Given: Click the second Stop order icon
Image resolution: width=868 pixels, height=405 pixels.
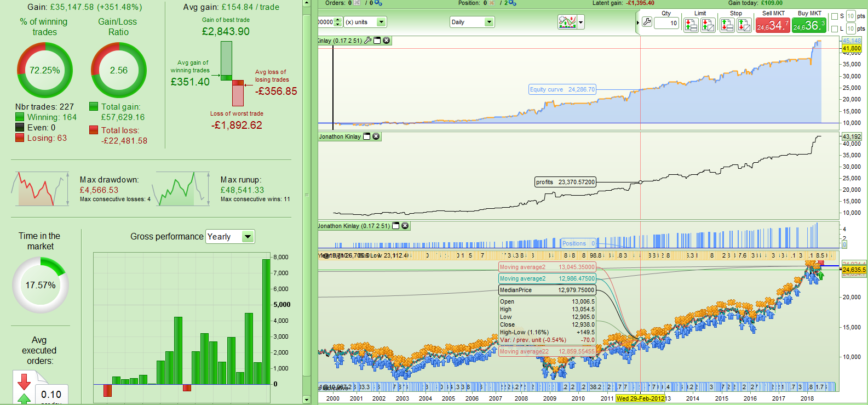Looking at the screenshot, I should click(744, 25).
